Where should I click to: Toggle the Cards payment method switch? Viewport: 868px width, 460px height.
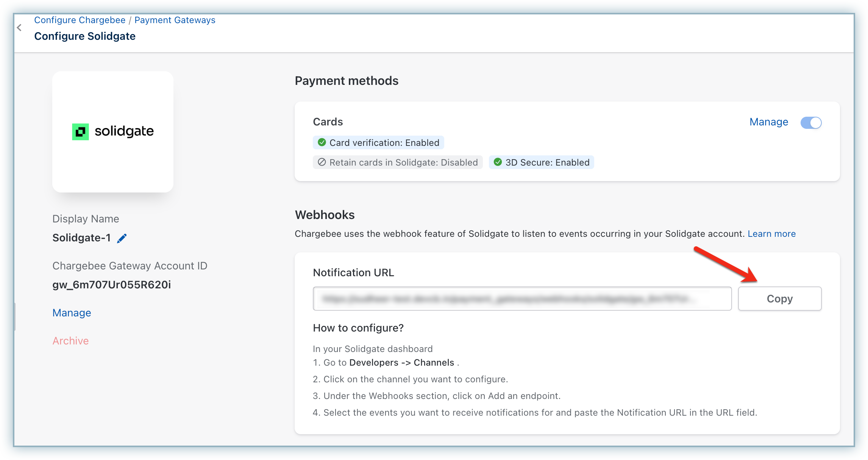(x=811, y=123)
